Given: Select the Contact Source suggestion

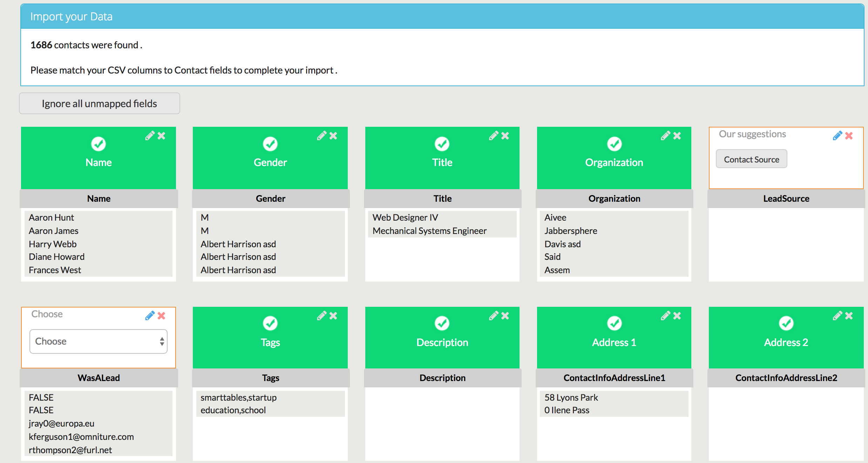Looking at the screenshot, I should [x=751, y=159].
